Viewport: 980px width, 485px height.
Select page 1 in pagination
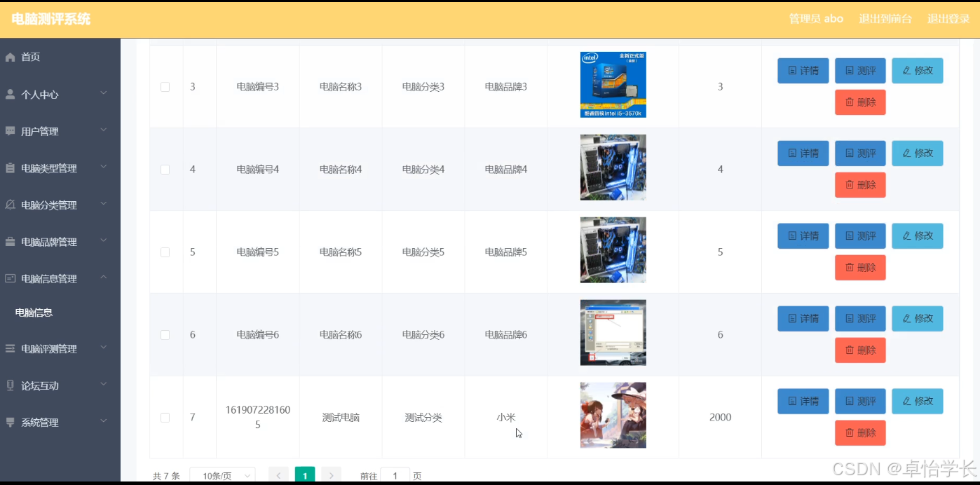pyautogui.click(x=305, y=475)
